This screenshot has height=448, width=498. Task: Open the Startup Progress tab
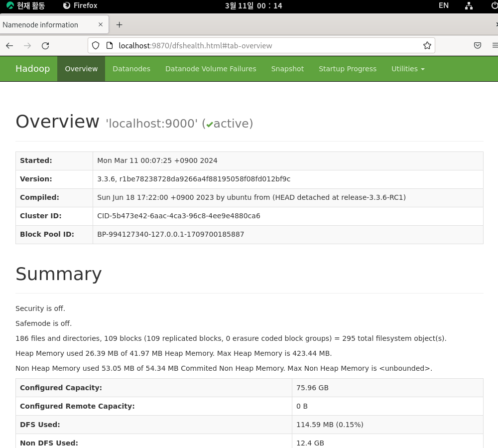point(348,69)
